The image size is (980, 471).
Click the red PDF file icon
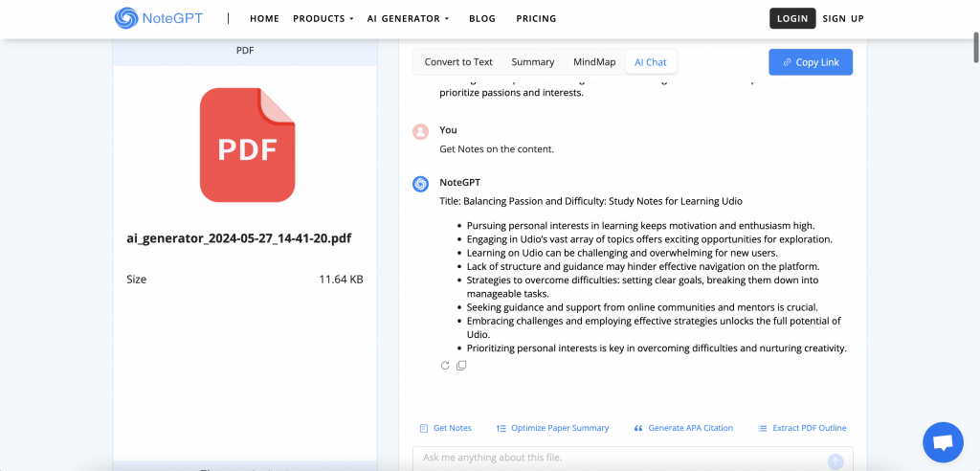[247, 145]
